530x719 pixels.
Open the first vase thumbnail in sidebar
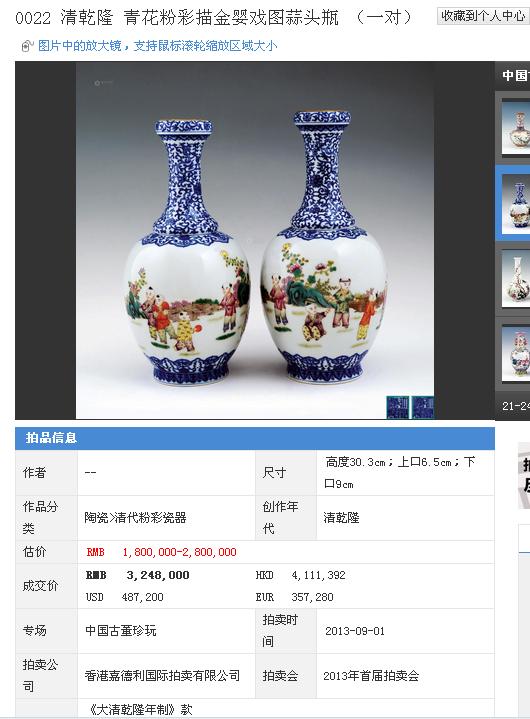pos(516,127)
